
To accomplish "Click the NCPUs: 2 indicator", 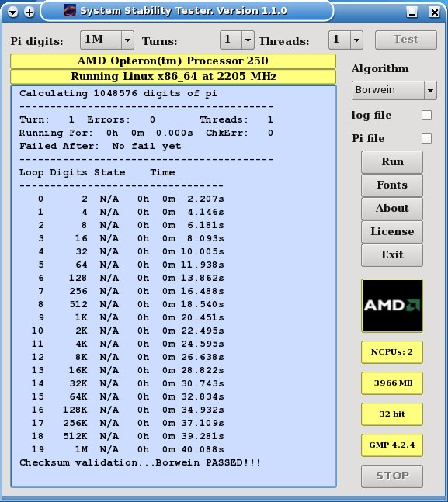I will click(x=392, y=352).
